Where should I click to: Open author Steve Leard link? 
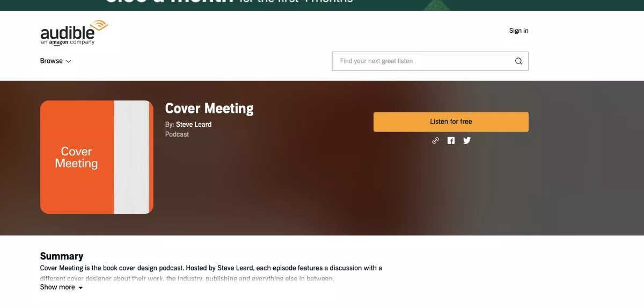194,125
